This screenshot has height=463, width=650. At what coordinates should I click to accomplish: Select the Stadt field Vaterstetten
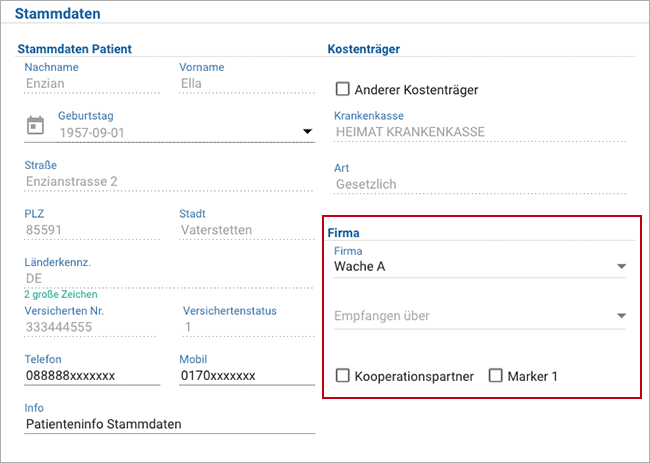point(247,230)
